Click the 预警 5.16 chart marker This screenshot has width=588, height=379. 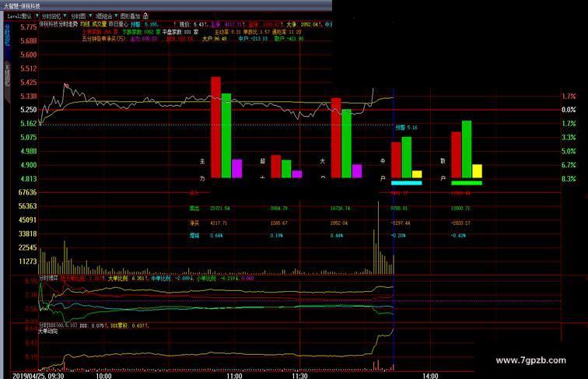(x=407, y=128)
